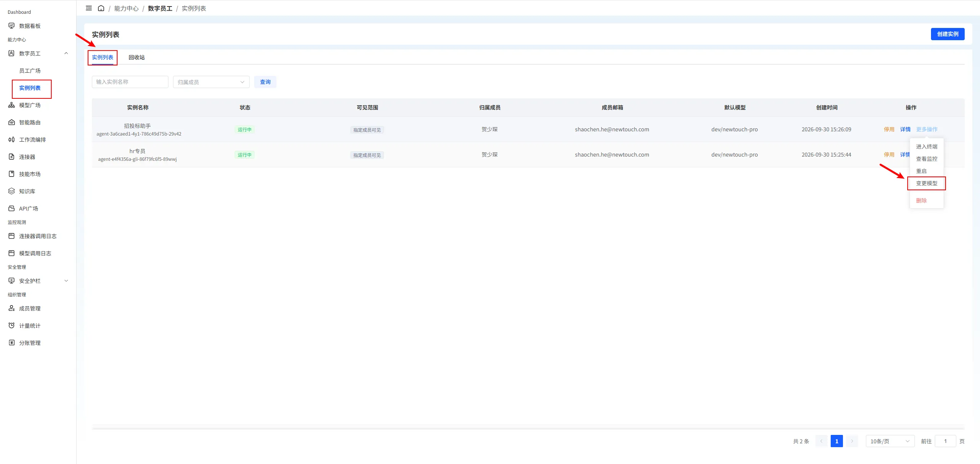
Task: Open 员工广场 in the sidebar
Action: point(30,70)
